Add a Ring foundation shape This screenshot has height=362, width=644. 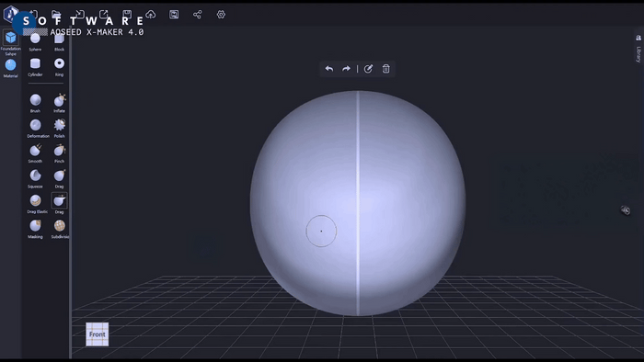coord(59,67)
